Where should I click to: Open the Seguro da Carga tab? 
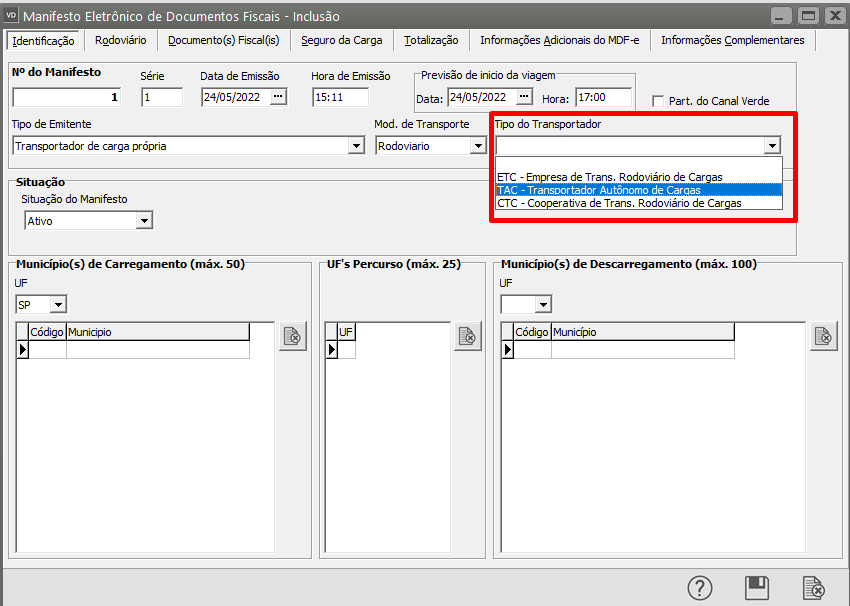click(341, 40)
